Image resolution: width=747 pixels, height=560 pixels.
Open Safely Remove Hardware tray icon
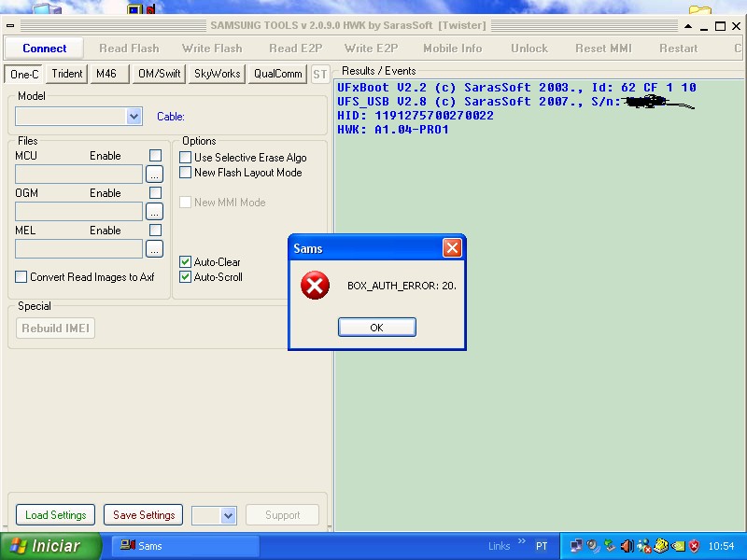coord(610,546)
